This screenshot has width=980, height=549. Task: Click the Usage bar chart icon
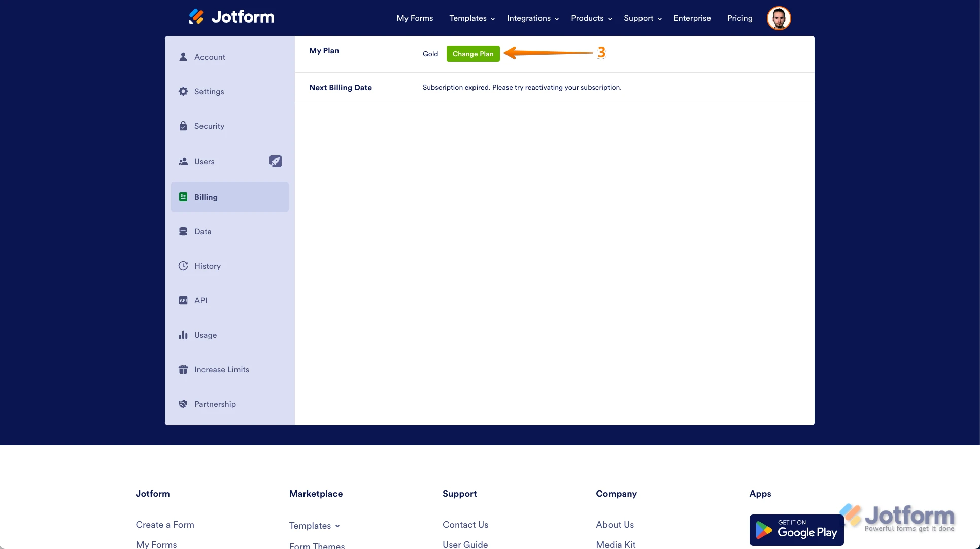point(183,335)
